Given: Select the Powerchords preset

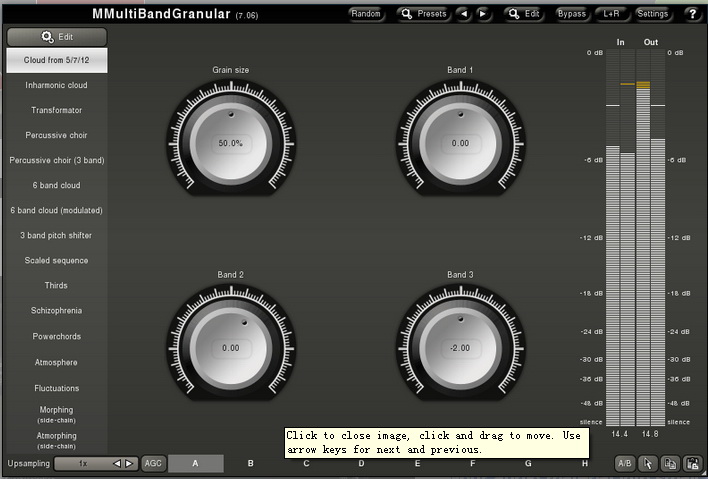Looking at the screenshot, I should point(57,336).
